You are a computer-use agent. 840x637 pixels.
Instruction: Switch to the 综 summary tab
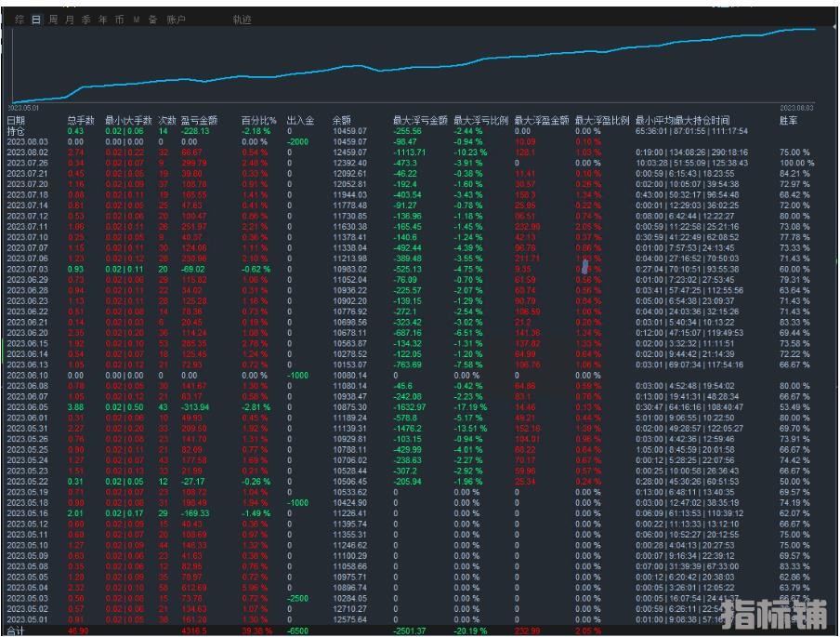[x=20, y=20]
